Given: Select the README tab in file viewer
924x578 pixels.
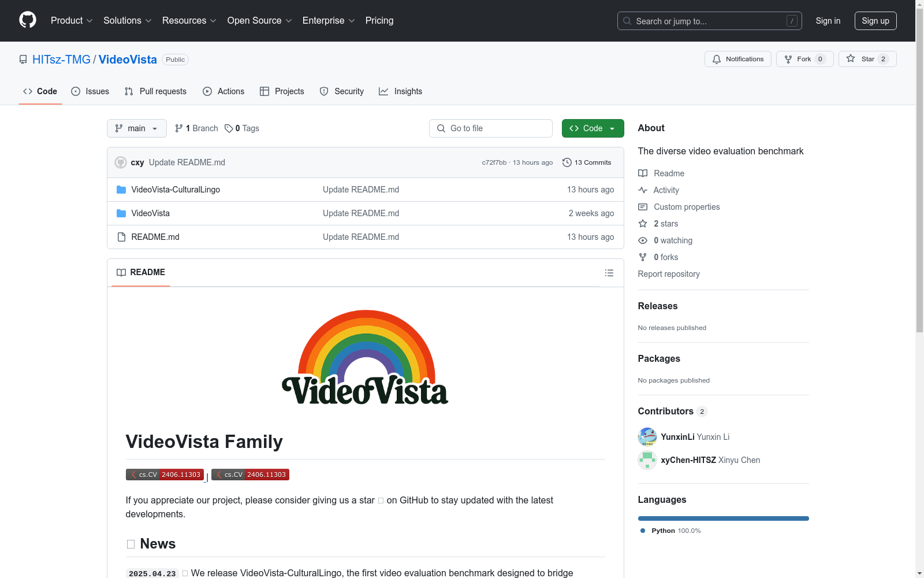Looking at the screenshot, I should 141,272.
